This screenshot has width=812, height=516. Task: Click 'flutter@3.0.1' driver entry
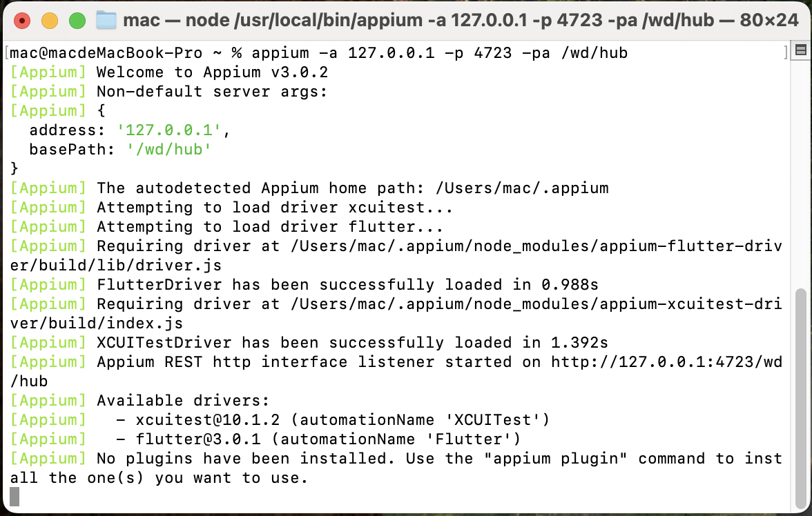click(197, 439)
